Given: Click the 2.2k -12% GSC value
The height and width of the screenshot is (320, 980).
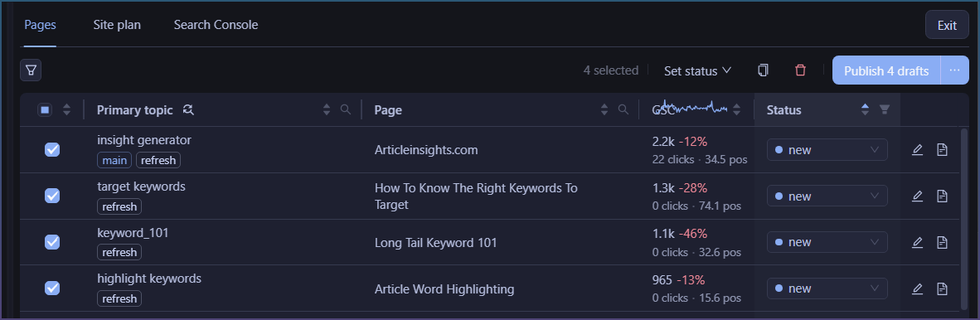Looking at the screenshot, I should point(679,141).
